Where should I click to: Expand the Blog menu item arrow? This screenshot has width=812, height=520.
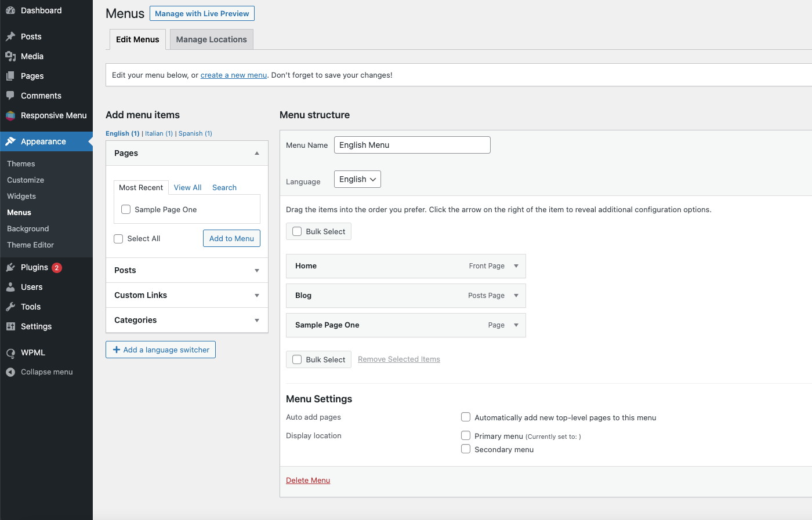[x=516, y=296]
